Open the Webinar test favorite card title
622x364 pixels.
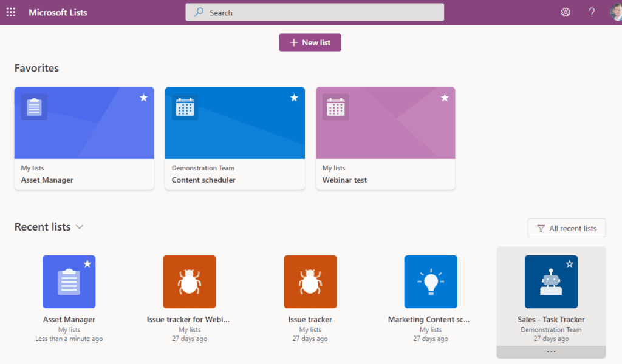click(344, 180)
